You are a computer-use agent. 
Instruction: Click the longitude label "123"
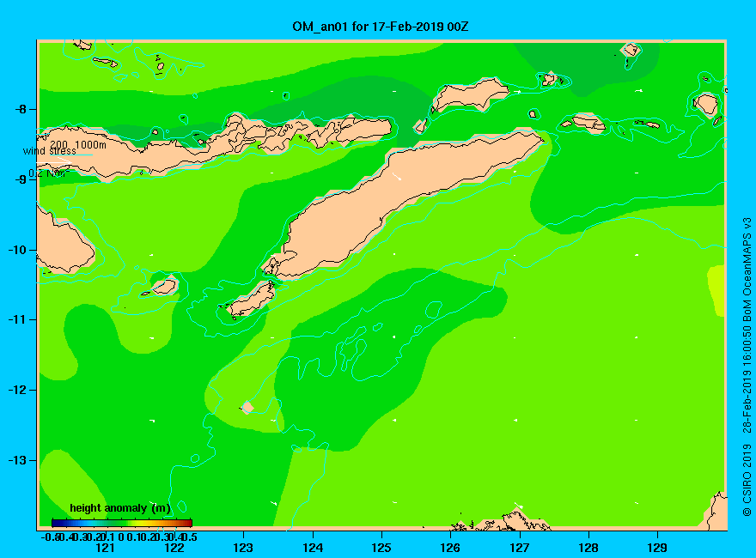[243, 548]
